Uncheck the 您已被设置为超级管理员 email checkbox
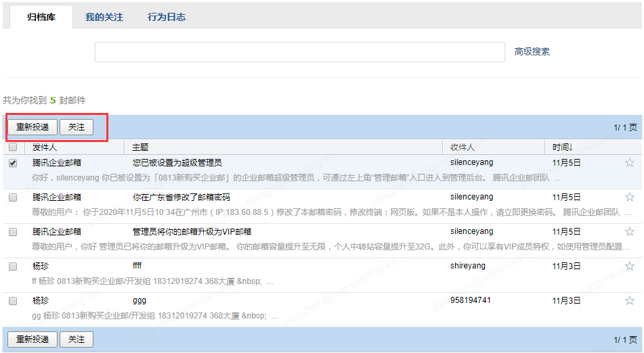This screenshot has width=644, height=353. 13,163
